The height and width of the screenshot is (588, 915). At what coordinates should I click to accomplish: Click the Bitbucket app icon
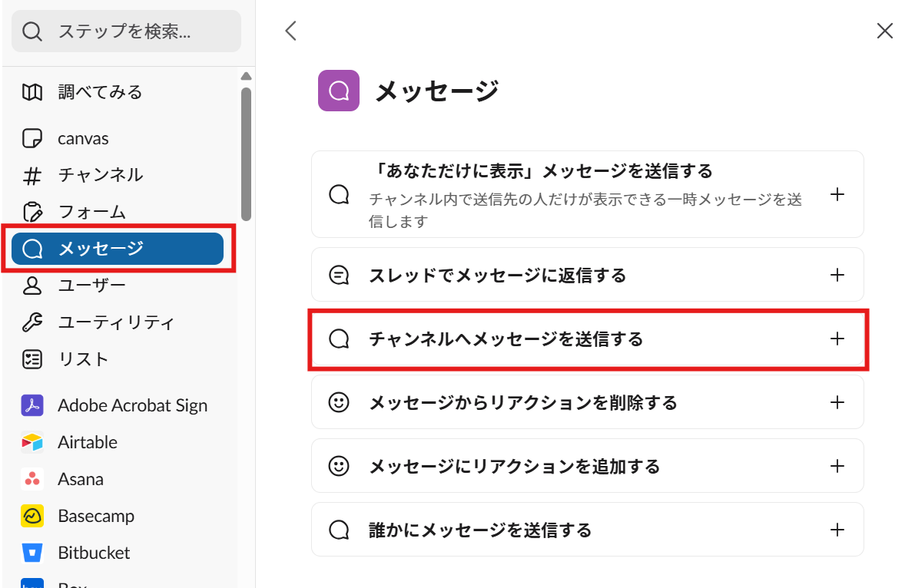coord(32,553)
